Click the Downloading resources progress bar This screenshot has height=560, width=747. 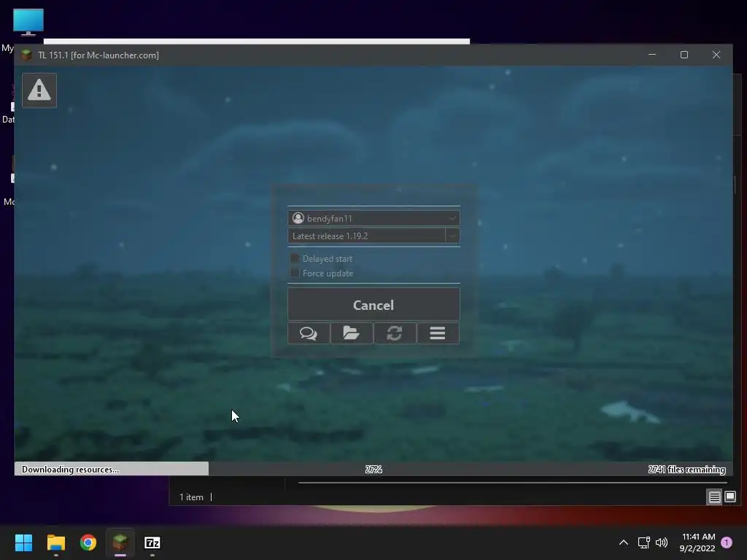point(373,469)
